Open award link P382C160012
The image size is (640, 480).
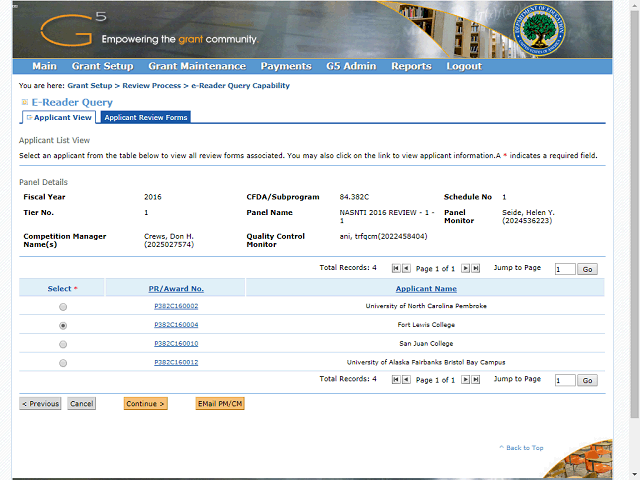click(x=176, y=362)
